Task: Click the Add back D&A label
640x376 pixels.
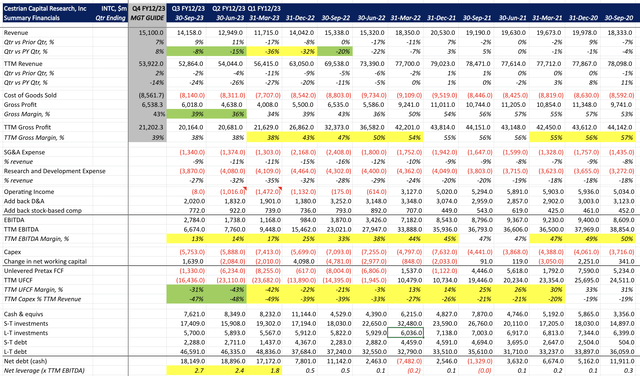Action: pos(24,201)
